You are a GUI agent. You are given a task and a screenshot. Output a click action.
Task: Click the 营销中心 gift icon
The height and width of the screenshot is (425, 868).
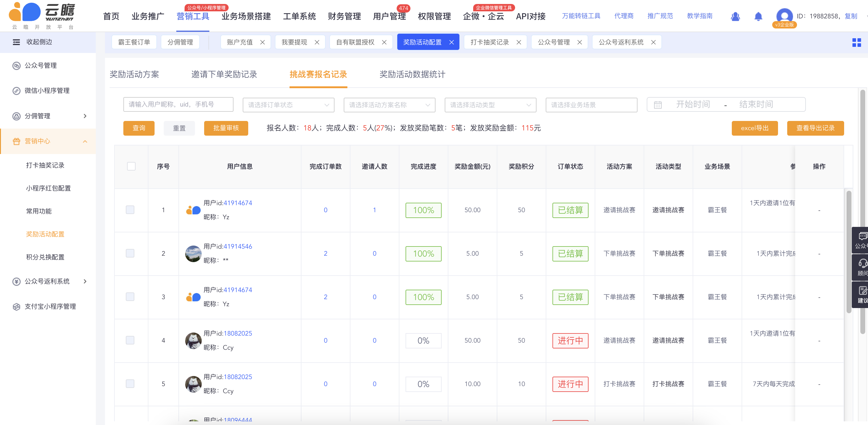point(16,141)
